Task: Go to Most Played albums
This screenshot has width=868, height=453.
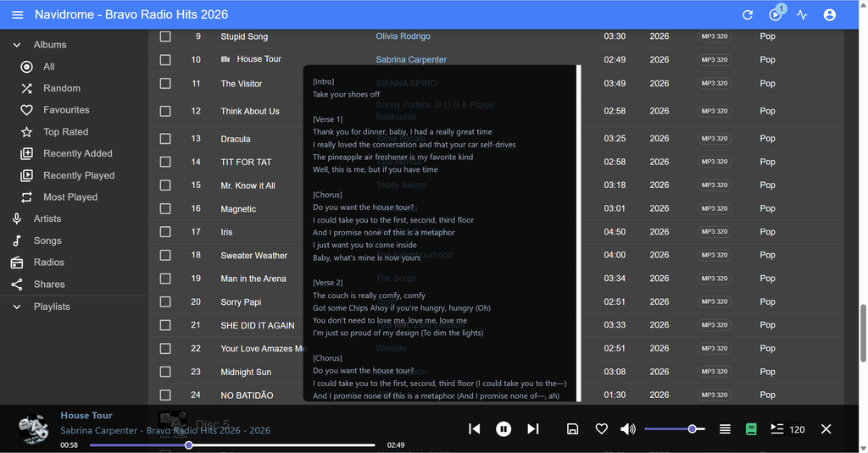Action: tap(70, 197)
